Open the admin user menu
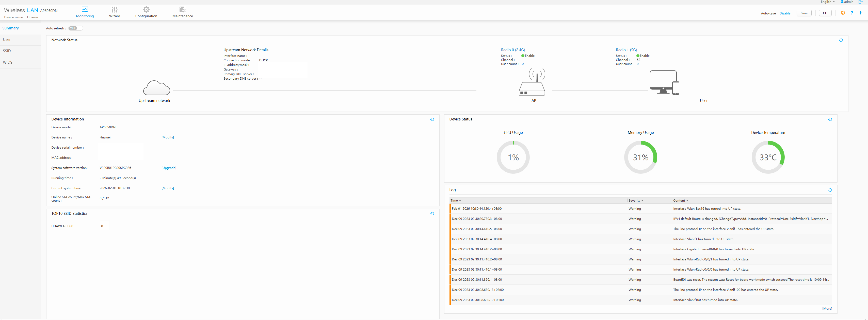868x320 pixels. pyautogui.click(x=847, y=2)
